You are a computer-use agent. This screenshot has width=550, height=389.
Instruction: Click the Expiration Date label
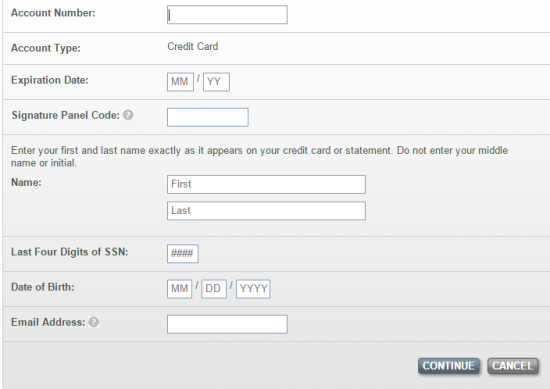[x=50, y=80]
